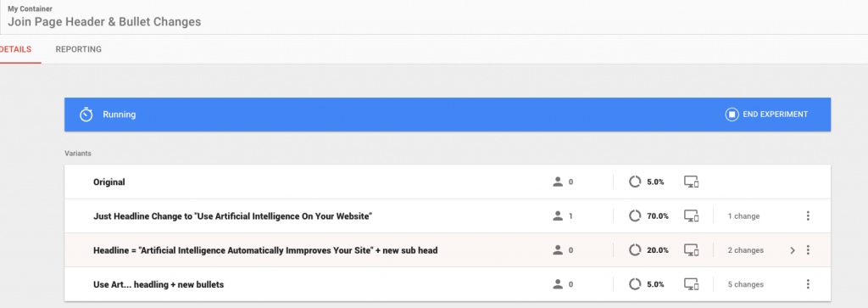This screenshot has height=308, width=868.
Task: Click the stopwatch icon beside Running
Action: 86,115
